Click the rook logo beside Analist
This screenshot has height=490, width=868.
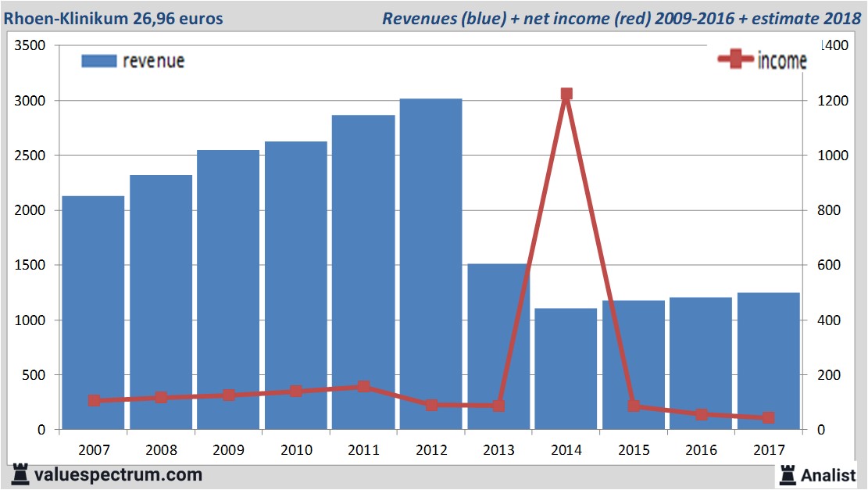(787, 475)
